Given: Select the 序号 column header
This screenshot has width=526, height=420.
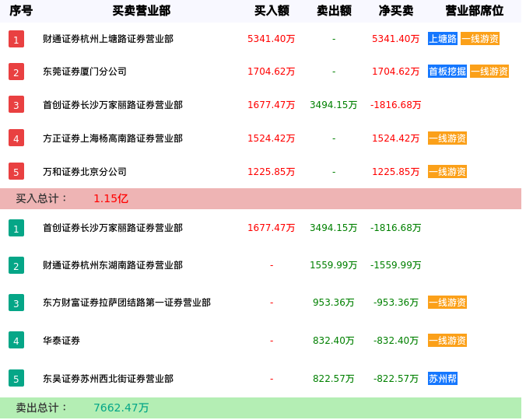Looking at the screenshot, I should click(x=21, y=11).
